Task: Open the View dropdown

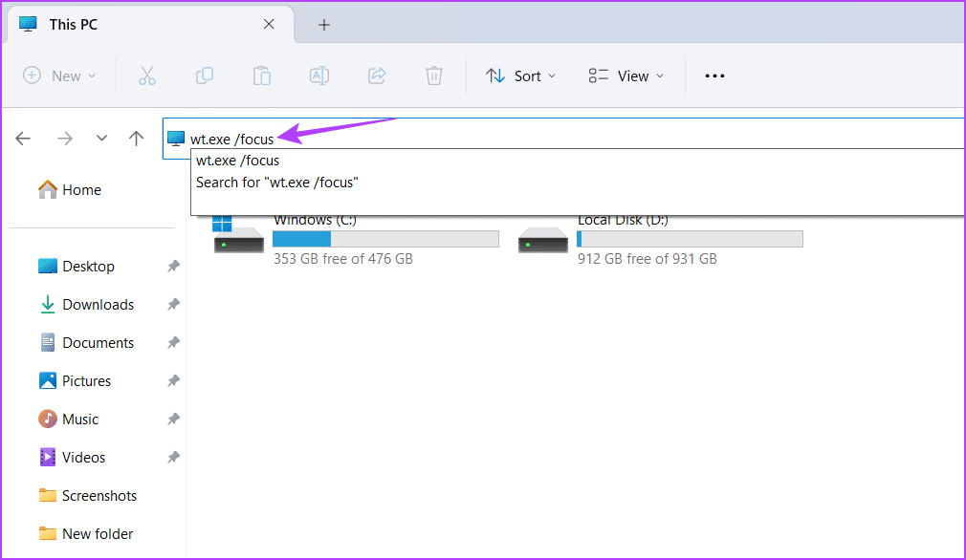Action: point(626,75)
